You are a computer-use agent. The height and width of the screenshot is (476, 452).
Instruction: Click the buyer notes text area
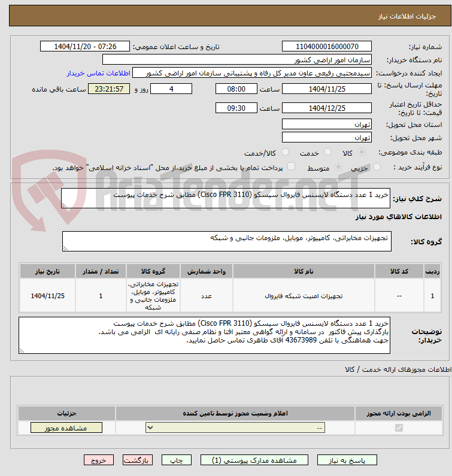click(x=204, y=335)
